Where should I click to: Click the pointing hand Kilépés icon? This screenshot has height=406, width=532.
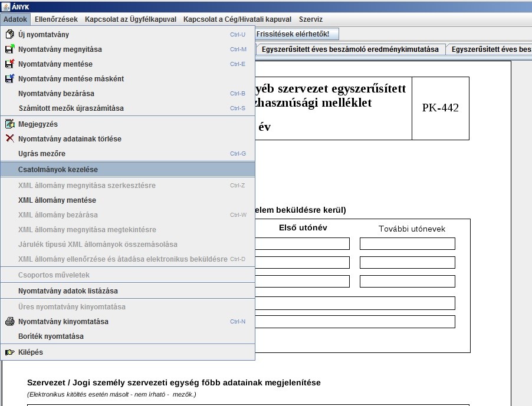[x=10, y=352]
